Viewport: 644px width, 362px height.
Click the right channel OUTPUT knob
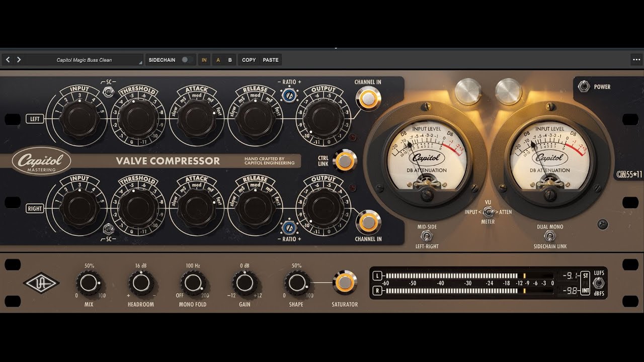tap(324, 208)
